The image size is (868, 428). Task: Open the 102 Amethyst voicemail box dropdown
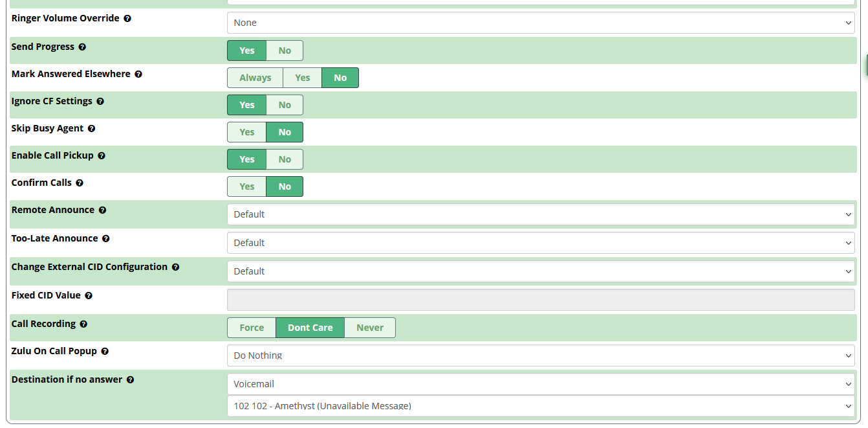click(x=541, y=406)
